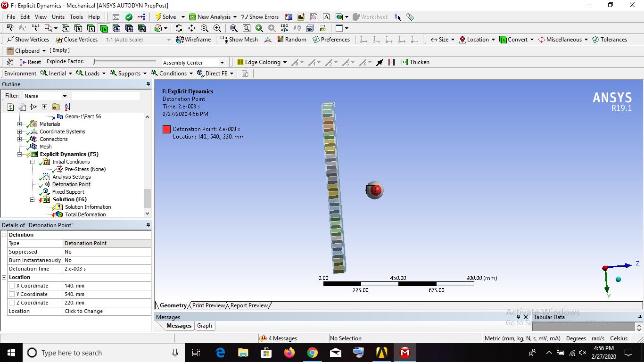
Task: Expand the Connections tree node
Action: (19, 139)
